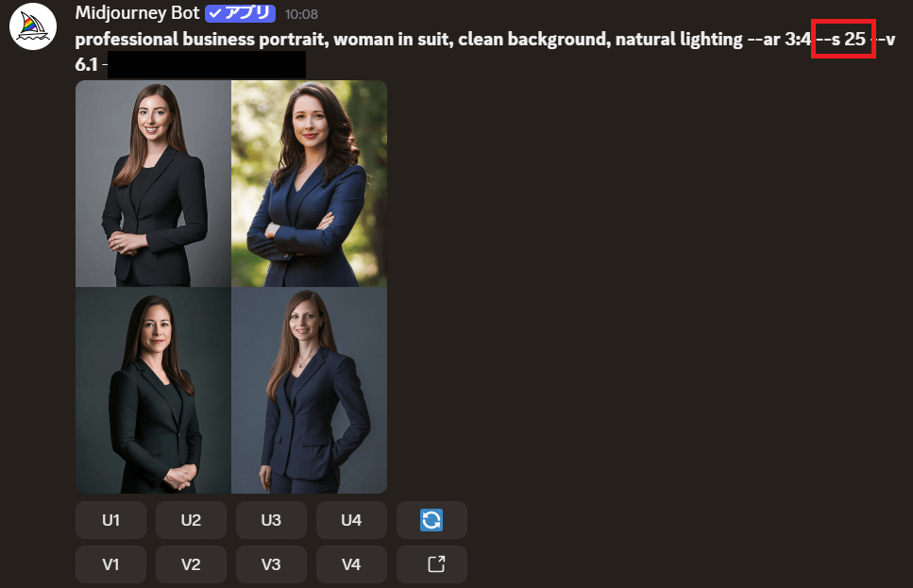Click the blue re-roll refresh icon button
The width and height of the screenshot is (913, 588).
point(431,520)
